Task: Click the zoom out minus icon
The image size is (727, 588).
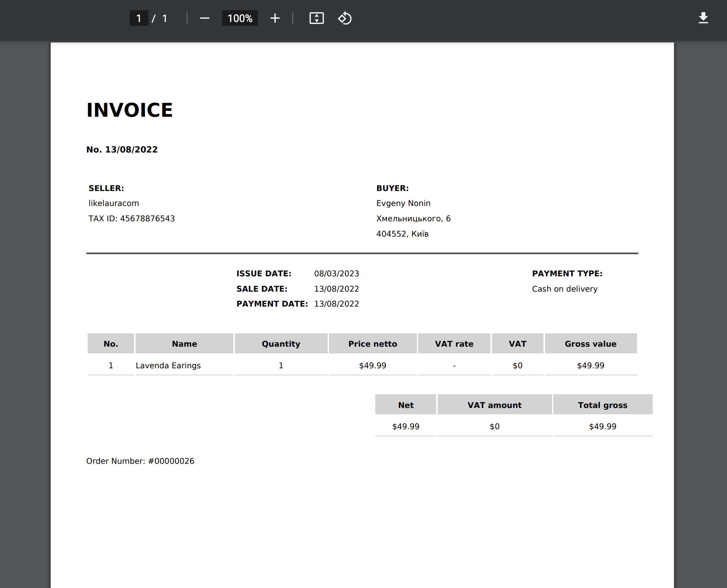Action: [204, 18]
